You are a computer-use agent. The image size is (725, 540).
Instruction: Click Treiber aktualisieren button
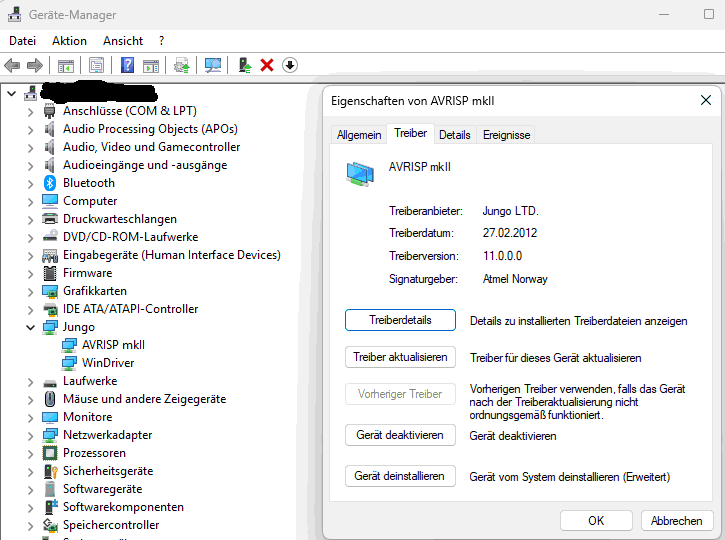tap(400, 357)
